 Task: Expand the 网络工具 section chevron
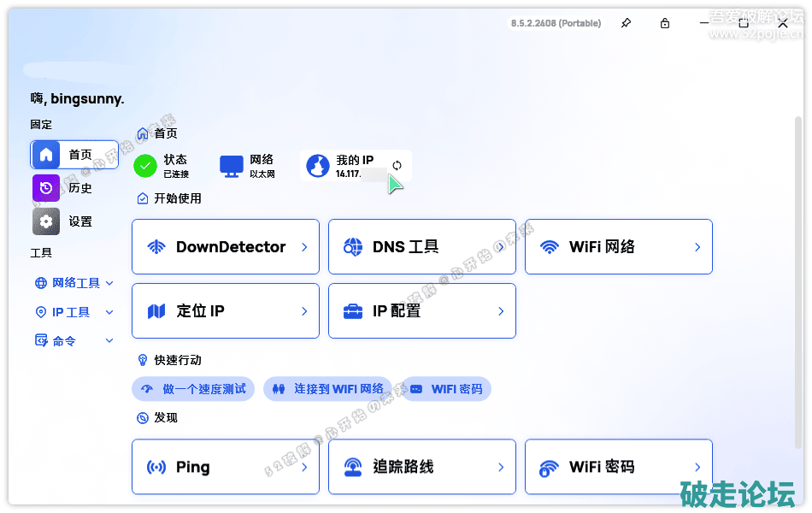(x=109, y=283)
